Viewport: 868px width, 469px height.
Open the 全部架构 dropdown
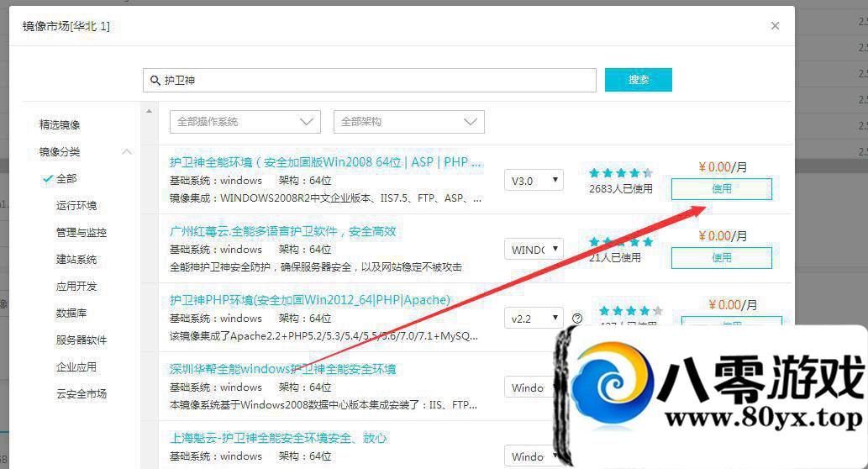coord(409,122)
